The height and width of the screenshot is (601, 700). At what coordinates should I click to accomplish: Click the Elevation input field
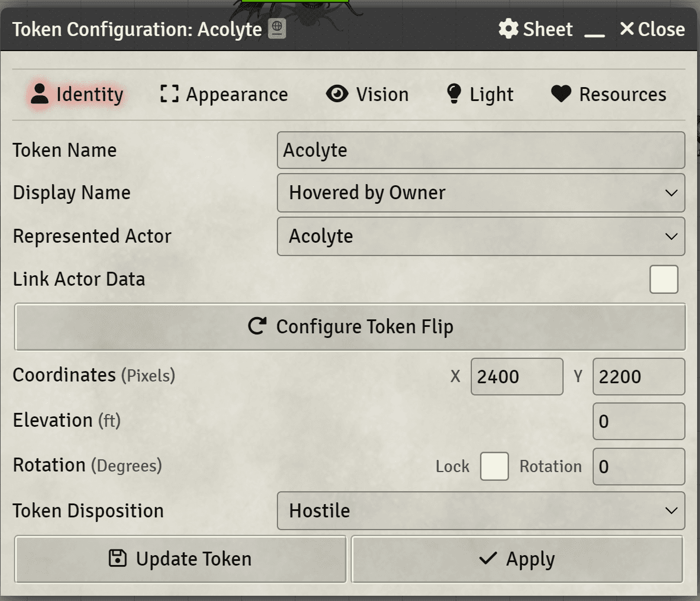click(638, 421)
